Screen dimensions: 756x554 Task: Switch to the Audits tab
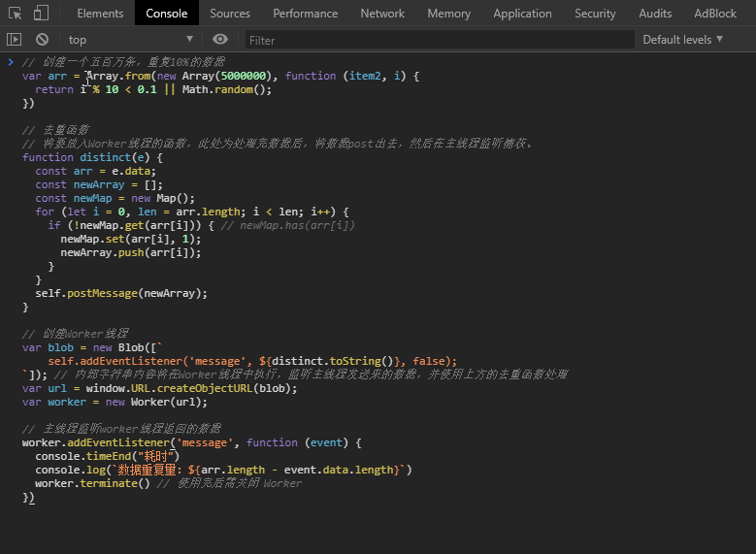point(655,14)
